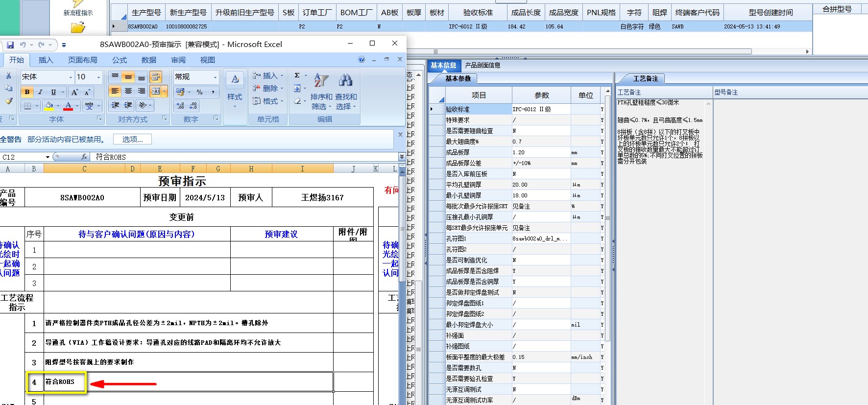Set horizontal align center
Viewport: 868px width, 405px height.
[x=128, y=91]
